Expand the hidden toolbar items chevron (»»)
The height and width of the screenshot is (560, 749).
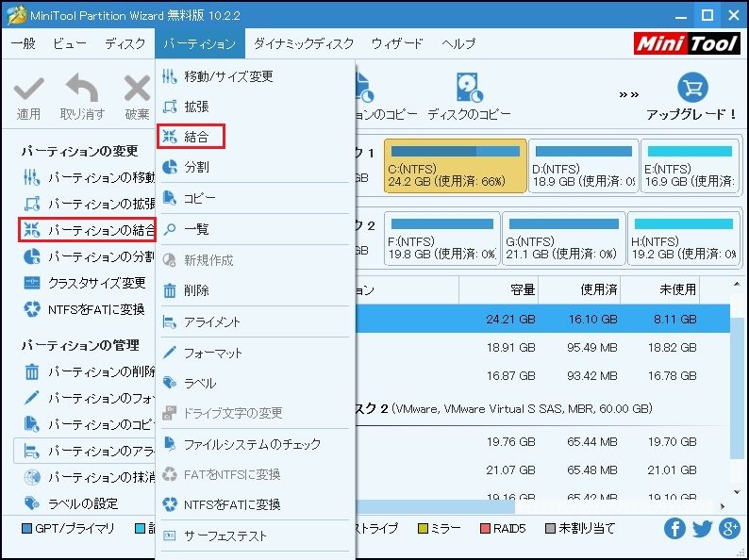tap(628, 95)
